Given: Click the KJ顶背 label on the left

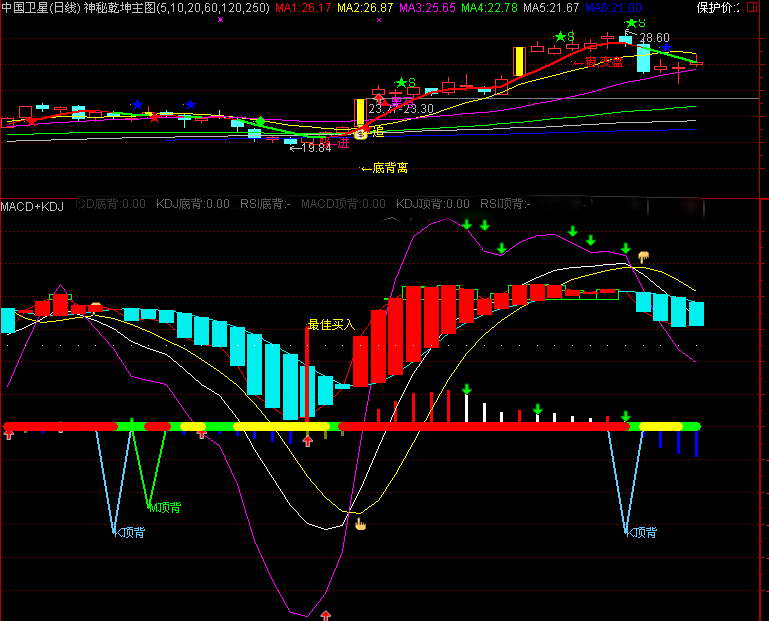Looking at the screenshot, I should 129,532.
